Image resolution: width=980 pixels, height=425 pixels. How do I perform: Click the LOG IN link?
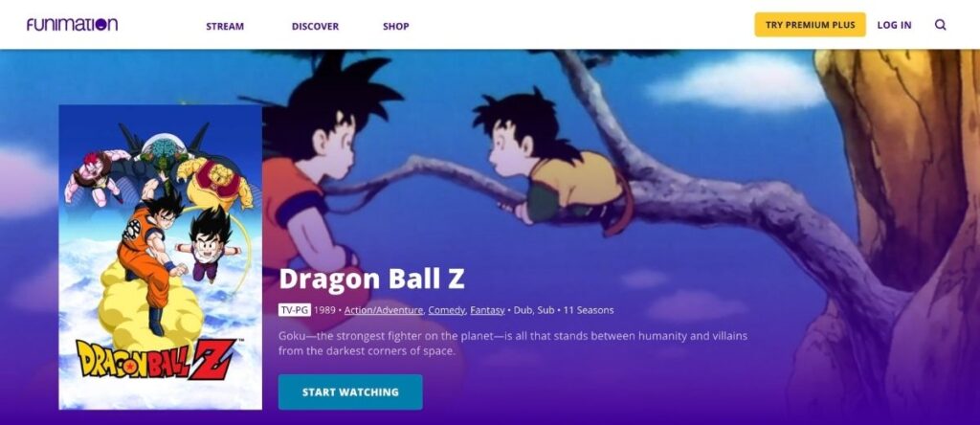pos(894,25)
